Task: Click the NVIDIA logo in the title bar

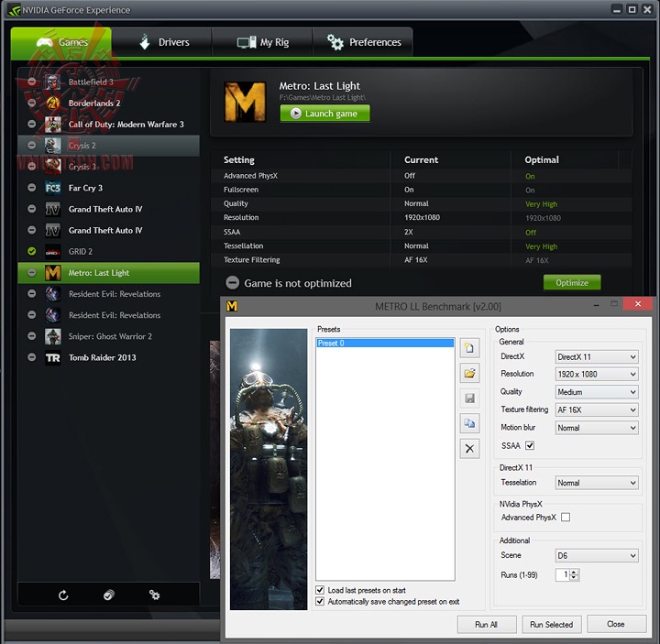Action: [x=14, y=10]
